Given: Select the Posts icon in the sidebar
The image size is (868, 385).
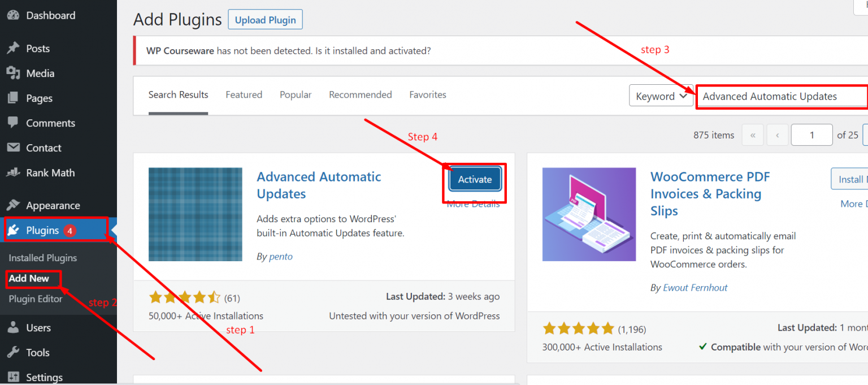Looking at the screenshot, I should point(12,48).
